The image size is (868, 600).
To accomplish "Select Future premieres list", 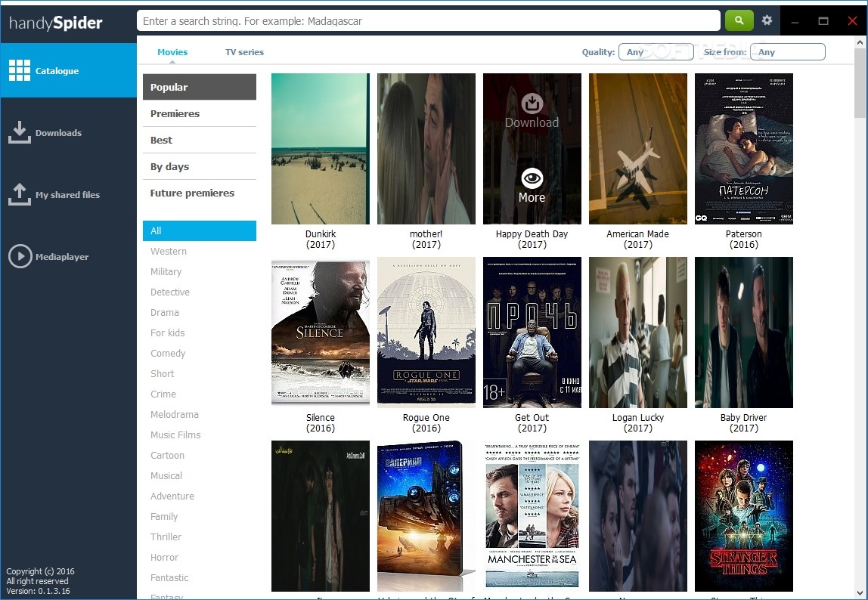I will [200, 193].
